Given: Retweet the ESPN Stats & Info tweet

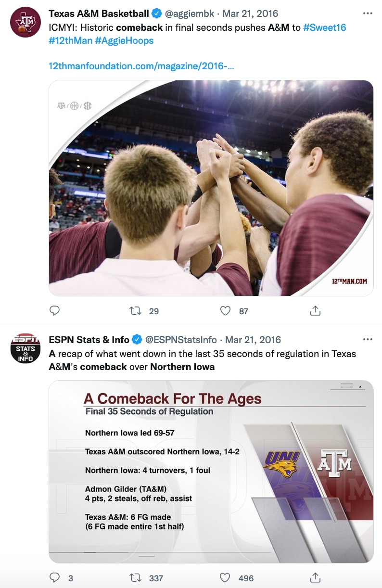Looking at the screenshot, I should pyautogui.click(x=136, y=577).
